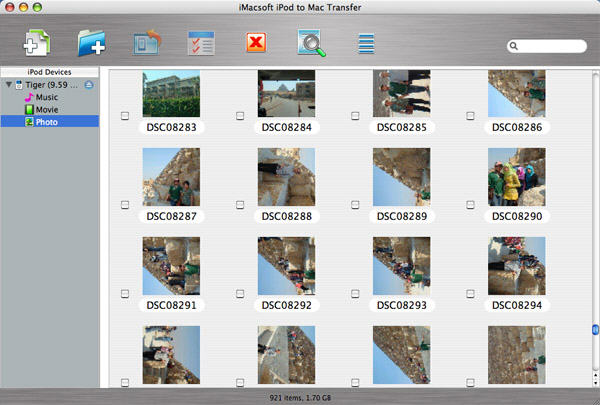
Task: Click the green Movie icon
Action: pyautogui.click(x=29, y=109)
